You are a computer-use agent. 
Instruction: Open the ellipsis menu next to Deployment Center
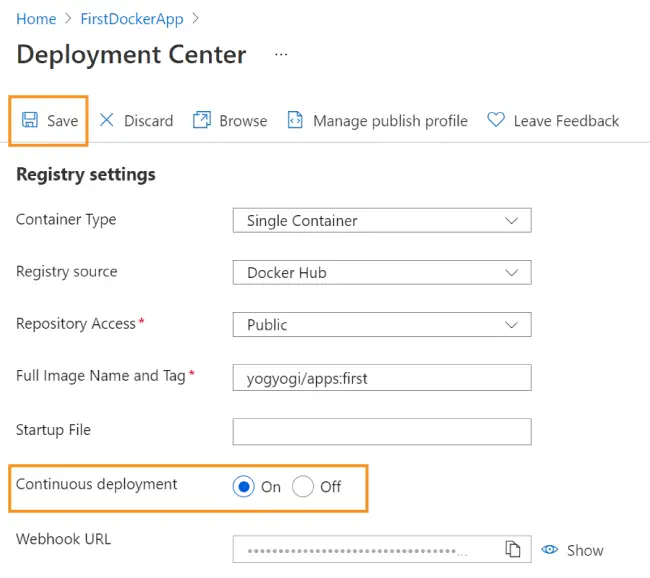click(281, 54)
